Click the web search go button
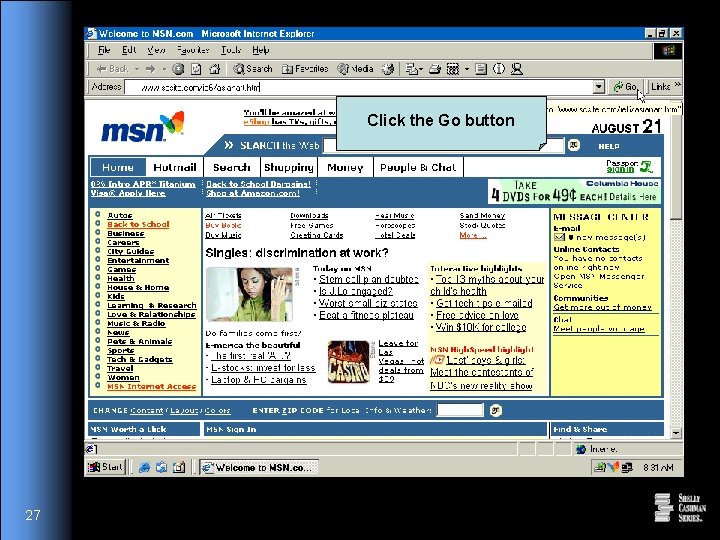 [x=574, y=145]
